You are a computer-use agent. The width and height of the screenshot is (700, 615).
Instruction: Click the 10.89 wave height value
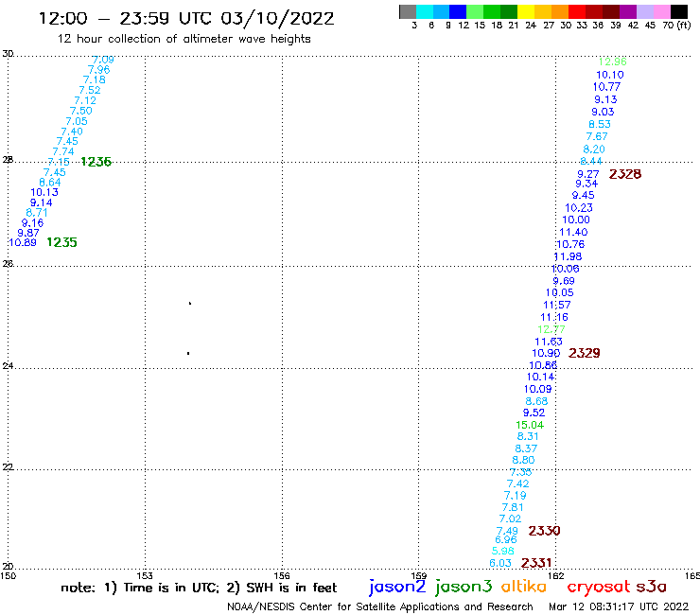(23, 243)
